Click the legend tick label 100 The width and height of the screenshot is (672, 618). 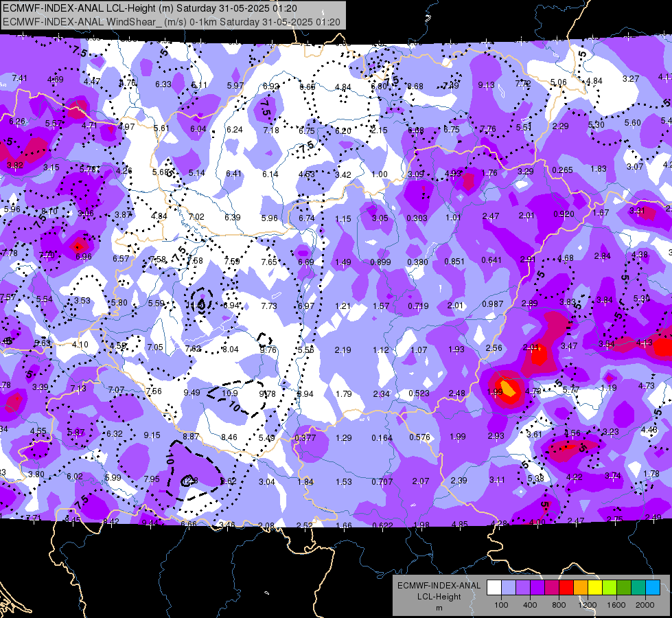501,605
